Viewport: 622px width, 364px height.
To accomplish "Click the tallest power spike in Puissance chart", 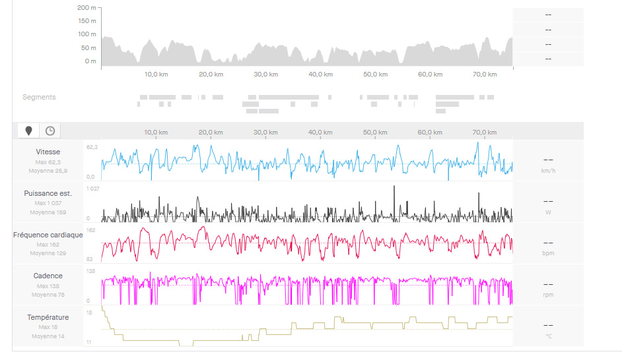I will coord(394,187).
